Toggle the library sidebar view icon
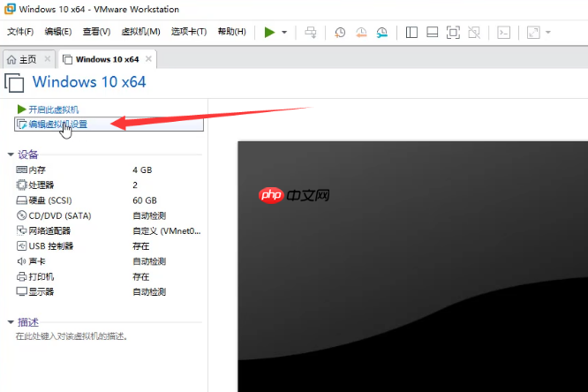Viewport: 588px width, 392px height. [x=411, y=33]
